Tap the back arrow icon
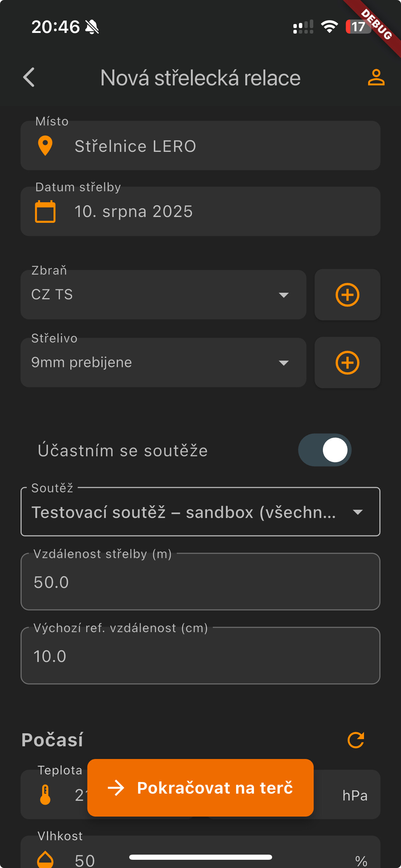Screen dimensions: 401x868 click(x=29, y=77)
